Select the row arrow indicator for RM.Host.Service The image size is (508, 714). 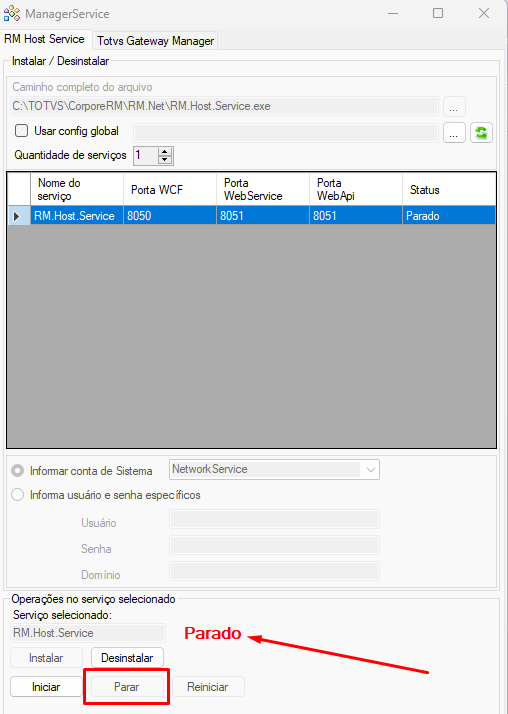19,216
